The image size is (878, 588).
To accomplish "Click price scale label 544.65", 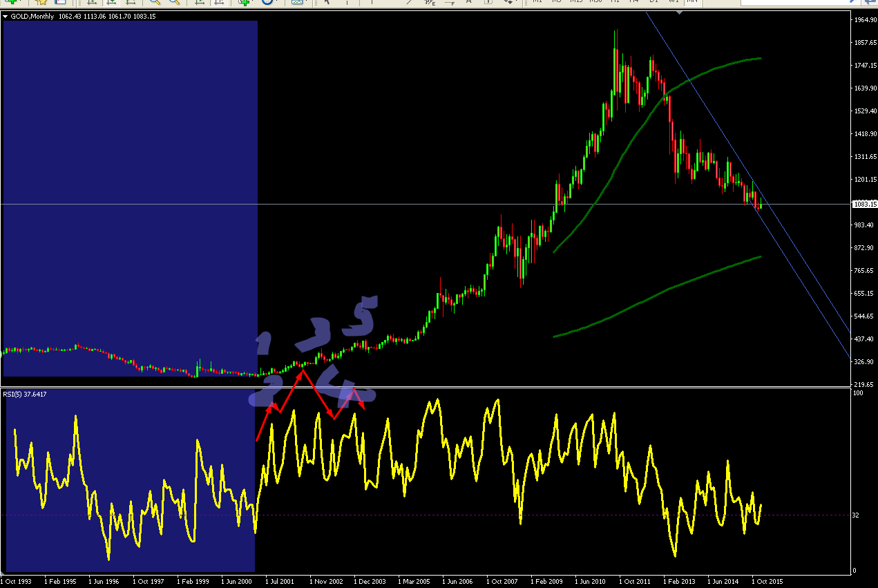I will point(863,316).
